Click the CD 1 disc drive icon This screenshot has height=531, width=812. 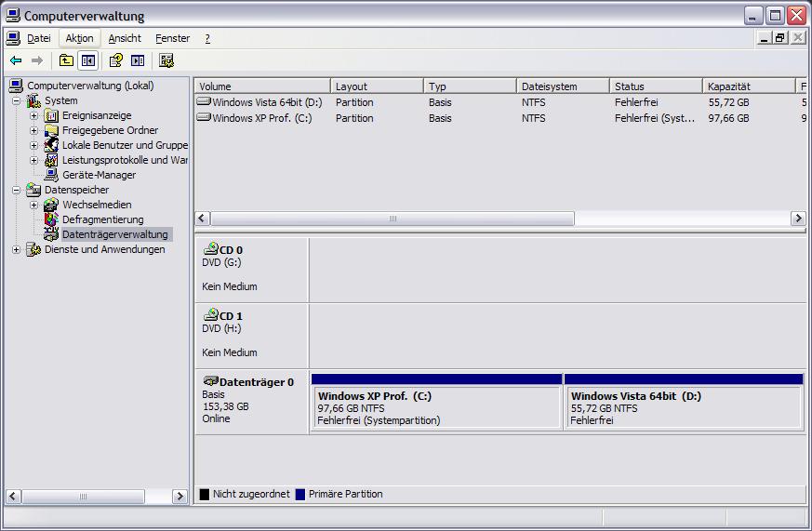(211, 315)
